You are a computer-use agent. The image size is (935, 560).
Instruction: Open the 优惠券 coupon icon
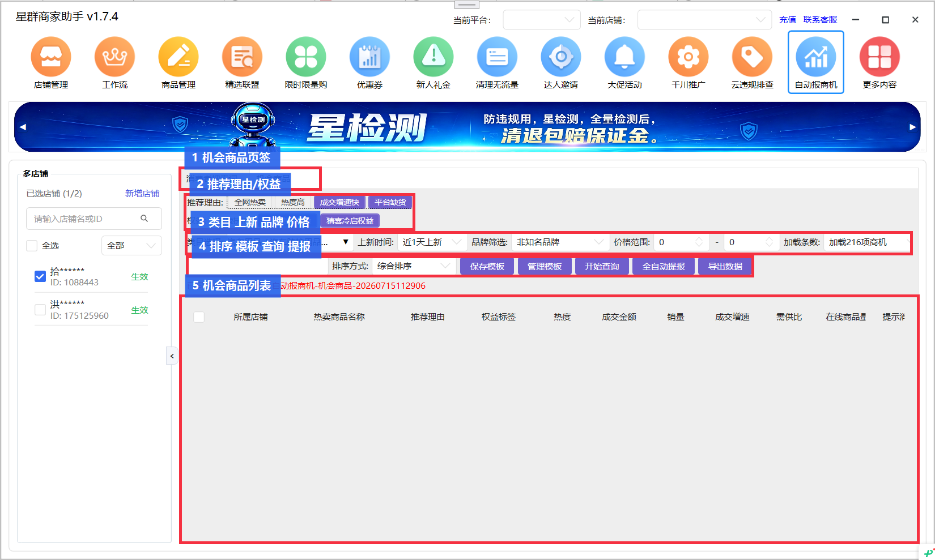(369, 57)
